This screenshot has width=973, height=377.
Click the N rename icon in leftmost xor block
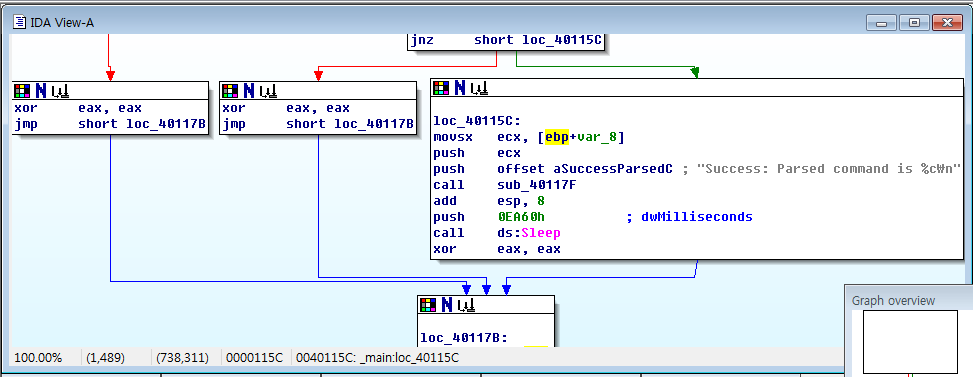coord(41,91)
